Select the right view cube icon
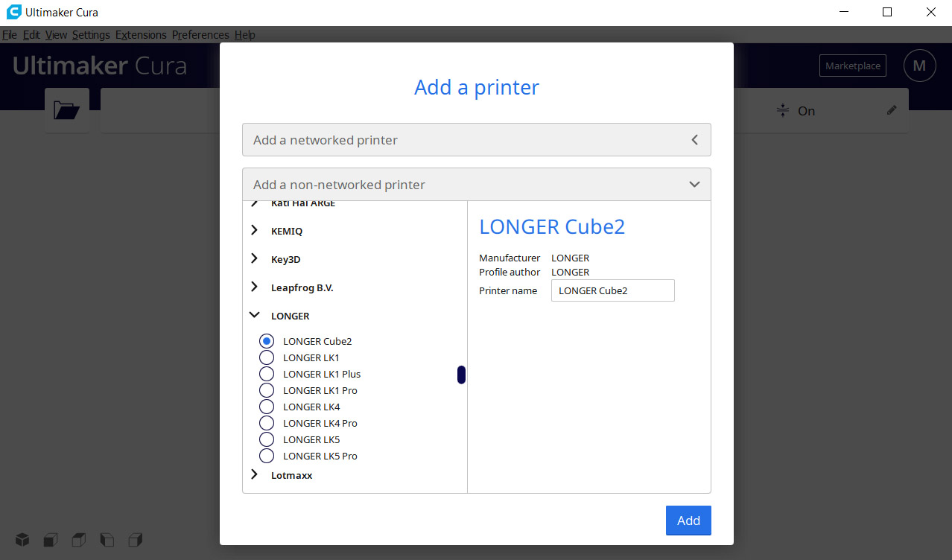This screenshot has width=952, height=560. [x=135, y=539]
